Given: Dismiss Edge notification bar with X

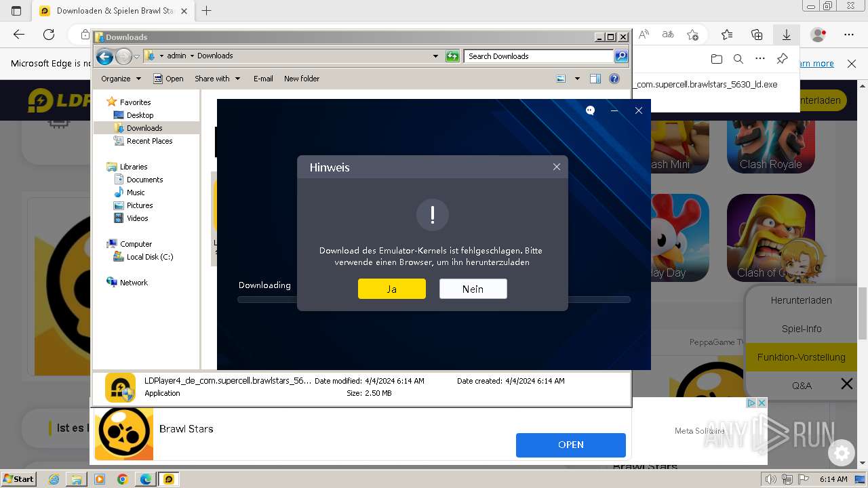Looking at the screenshot, I should point(852,64).
